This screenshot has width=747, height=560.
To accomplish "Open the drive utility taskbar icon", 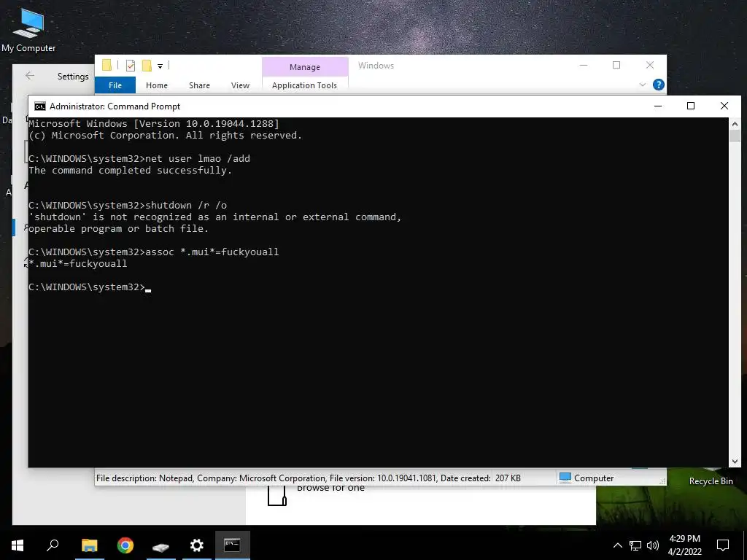I will click(161, 545).
